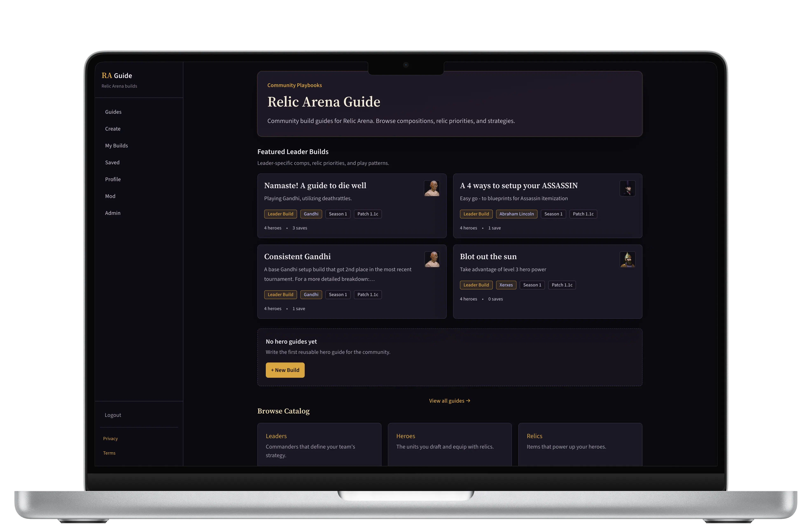Click Abraham Lincoln portrait on ASSASSIN card
This screenshot has width=812, height=528.
(x=627, y=188)
